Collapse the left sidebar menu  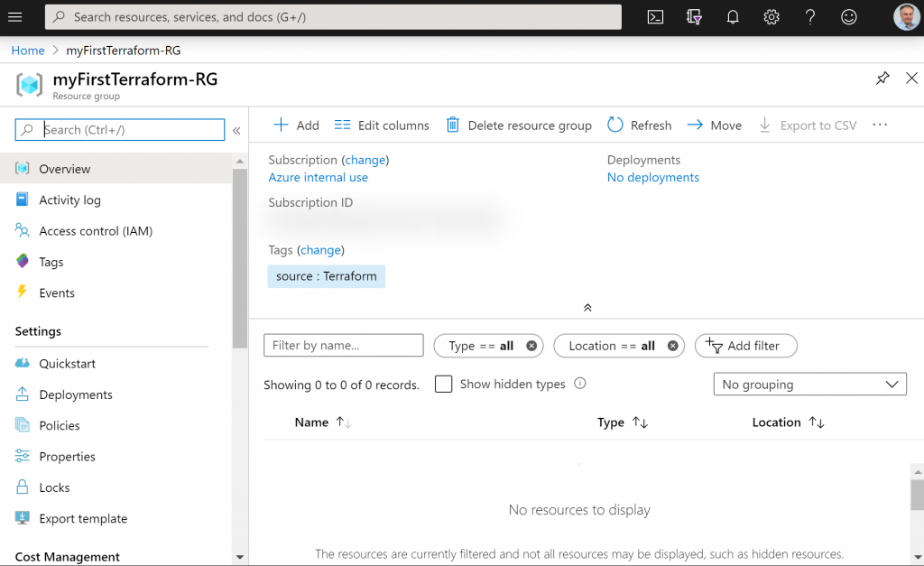(236, 130)
